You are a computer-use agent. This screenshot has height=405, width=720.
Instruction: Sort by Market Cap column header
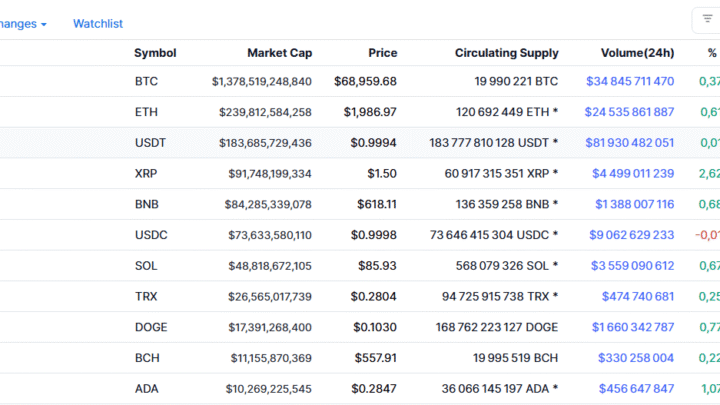coord(279,53)
